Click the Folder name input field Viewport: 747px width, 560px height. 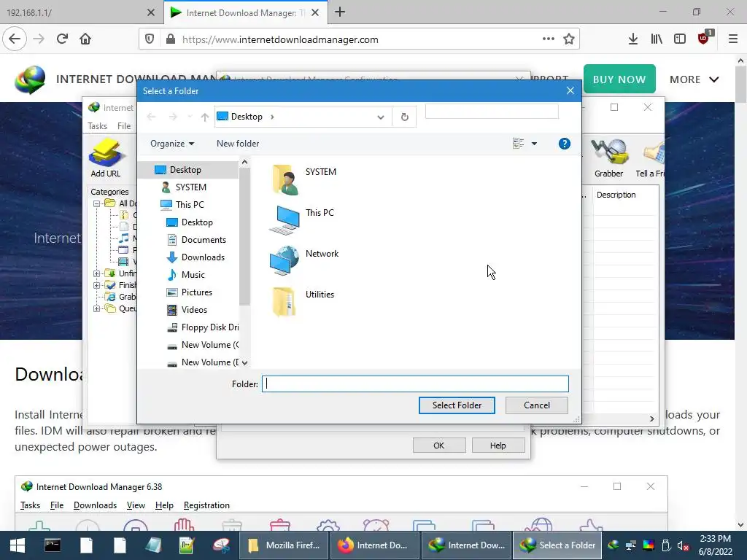pyautogui.click(x=415, y=384)
